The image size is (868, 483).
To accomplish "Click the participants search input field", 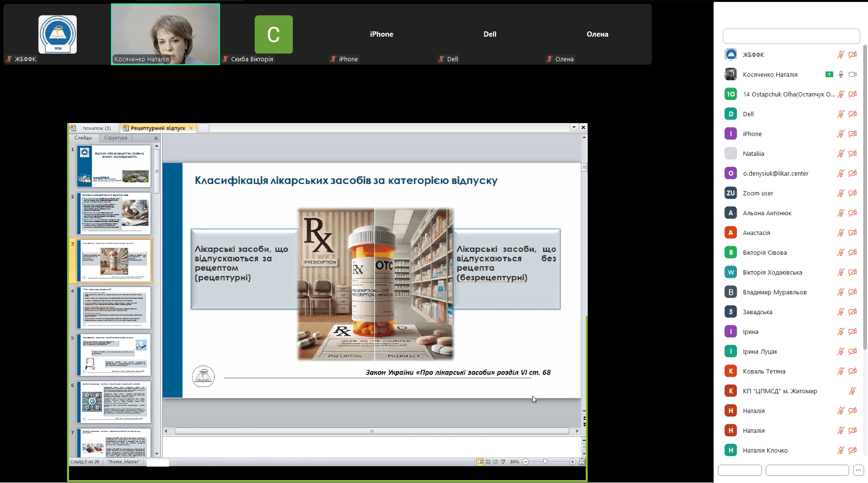I will click(791, 36).
